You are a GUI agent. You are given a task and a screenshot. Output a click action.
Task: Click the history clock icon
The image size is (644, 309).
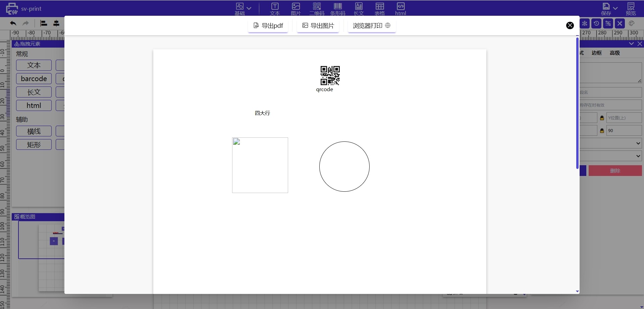[596, 23]
